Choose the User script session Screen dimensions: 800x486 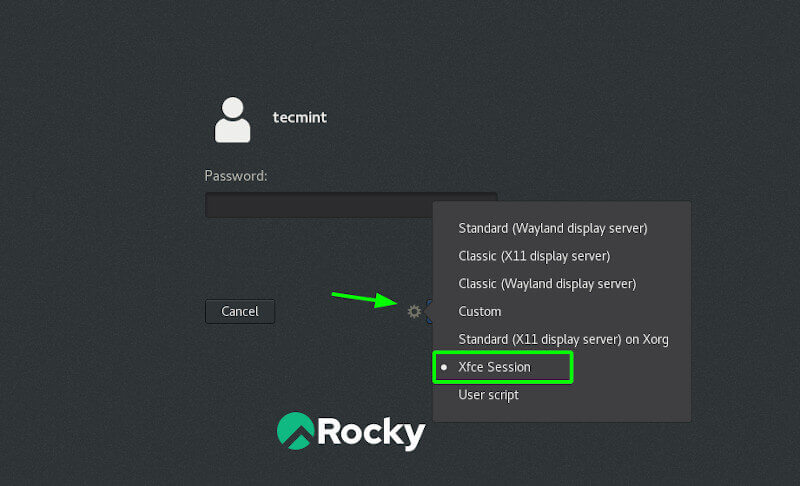tap(488, 395)
